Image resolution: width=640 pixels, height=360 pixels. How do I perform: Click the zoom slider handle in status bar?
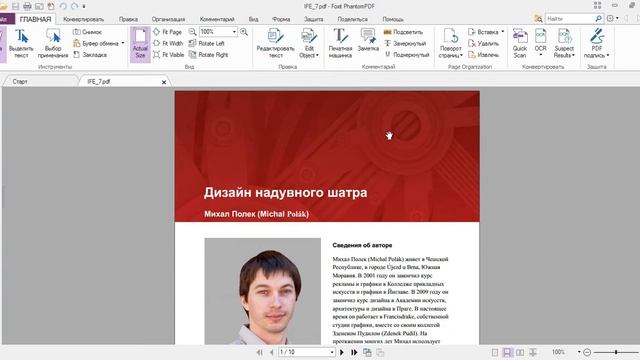616,352
